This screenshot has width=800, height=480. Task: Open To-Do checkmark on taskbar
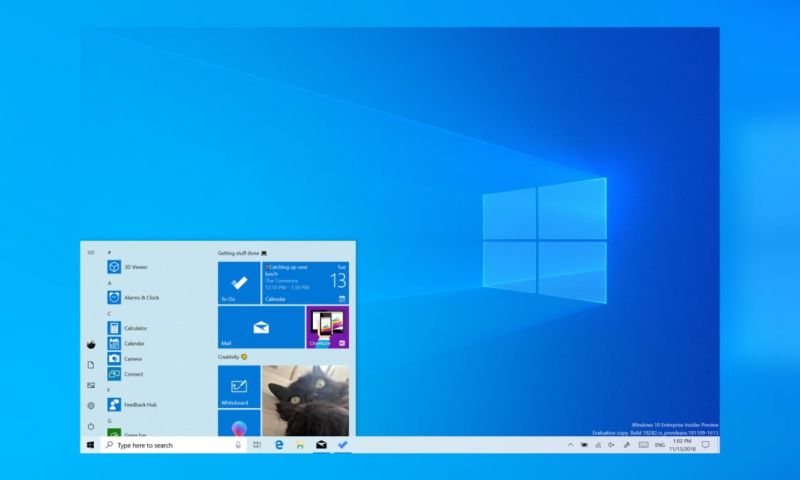click(342, 445)
